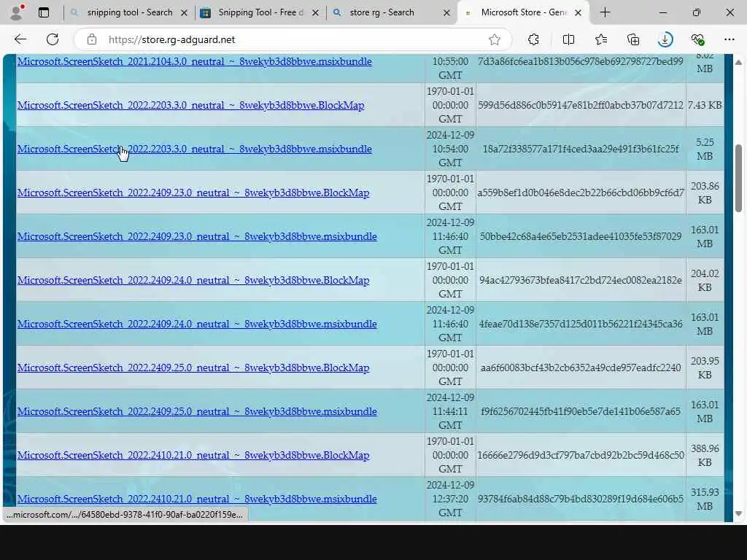Close the store rg Search tab
The image size is (747, 560).
[446, 13]
